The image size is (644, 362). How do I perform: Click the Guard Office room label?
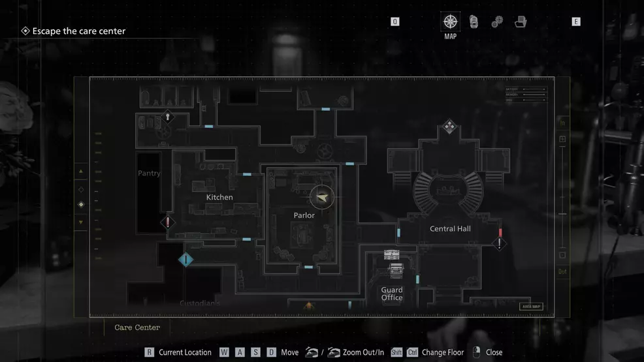click(392, 294)
